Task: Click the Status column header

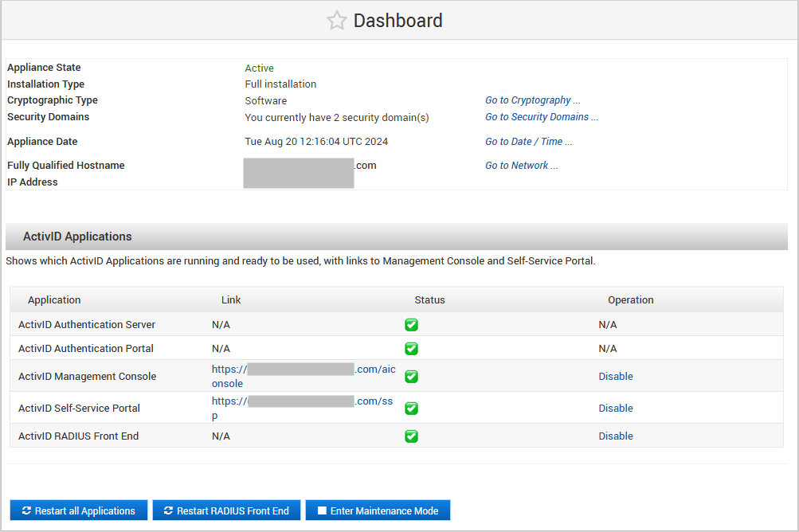Action: click(429, 300)
